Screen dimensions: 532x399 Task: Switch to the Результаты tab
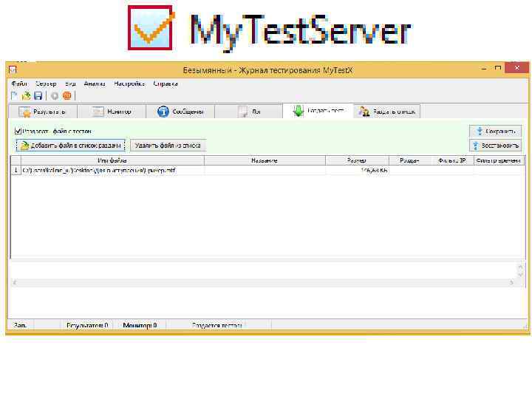pyautogui.click(x=43, y=112)
